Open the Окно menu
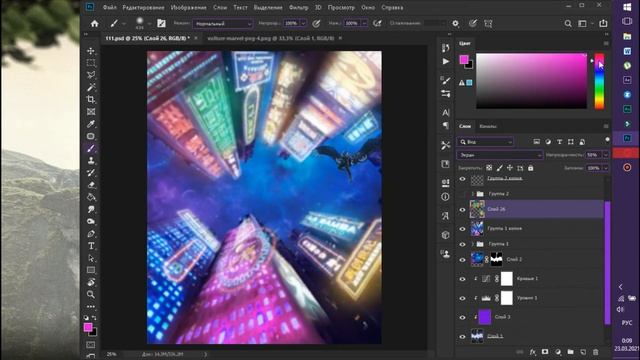Screen dimensions: 640x360 tap(368, 7)
